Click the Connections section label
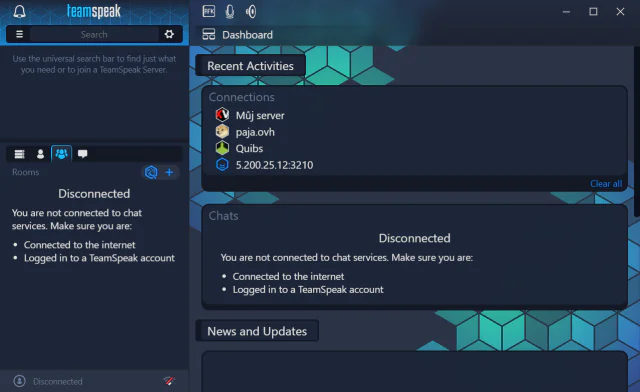 (242, 97)
